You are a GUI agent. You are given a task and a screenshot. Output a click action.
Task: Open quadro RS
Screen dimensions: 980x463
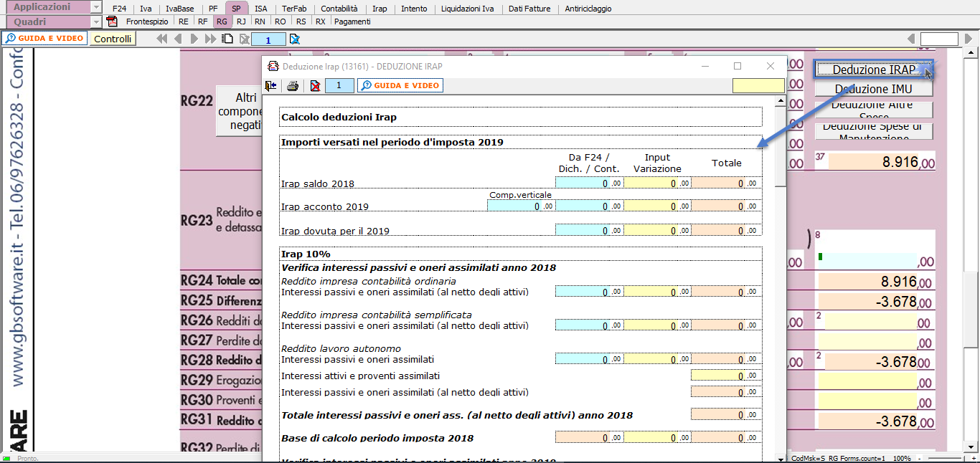coord(301,22)
